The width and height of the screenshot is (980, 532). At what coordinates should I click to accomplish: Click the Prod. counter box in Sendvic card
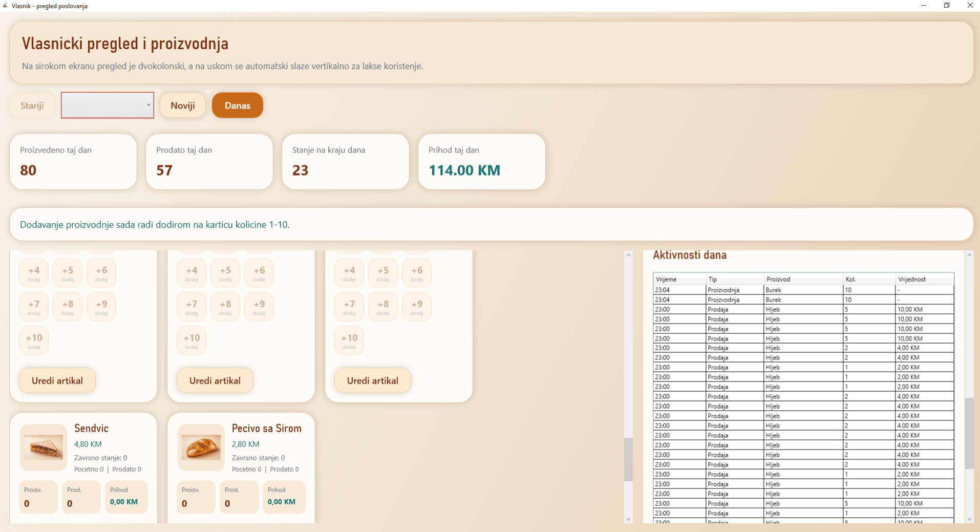click(81, 497)
